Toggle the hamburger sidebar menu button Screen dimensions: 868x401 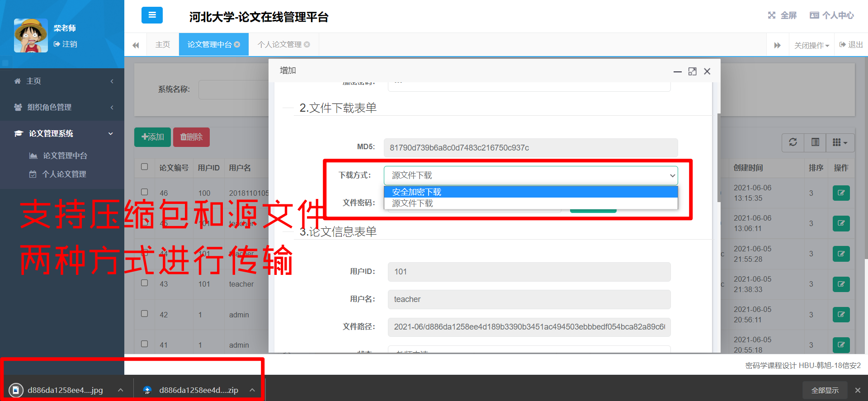pos(152,15)
